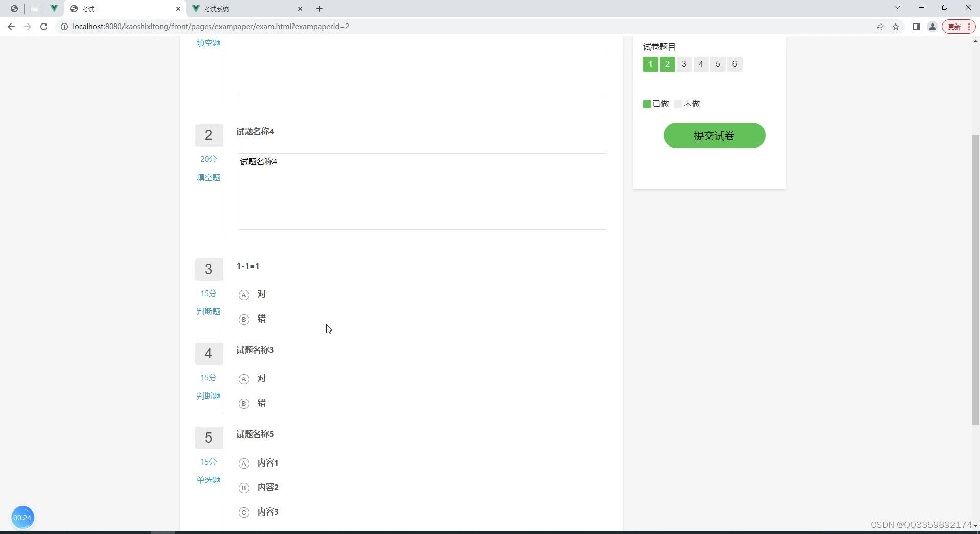Open a new browser tab
Image resolution: width=980 pixels, height=534 pixels.
click(x=320, y=9)
